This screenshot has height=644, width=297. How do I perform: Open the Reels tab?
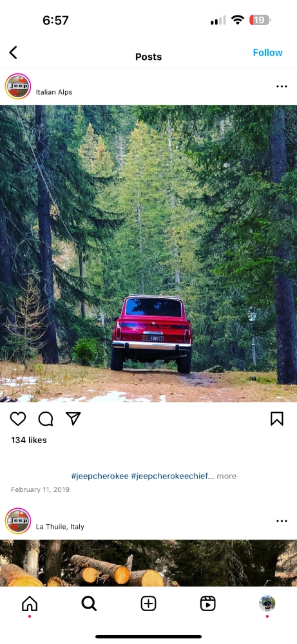pyautogui.click(x=208, y=604)
